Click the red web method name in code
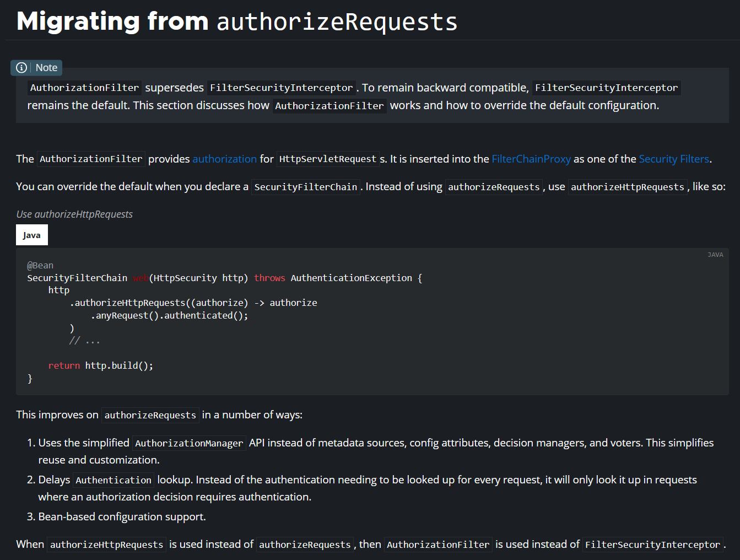The image size is (740, 560). pos(140,278)
